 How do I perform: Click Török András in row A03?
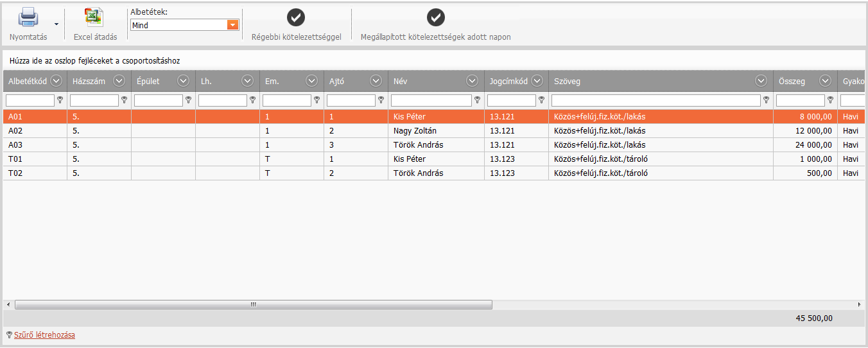pyautogui.click(x=418, y=145)
